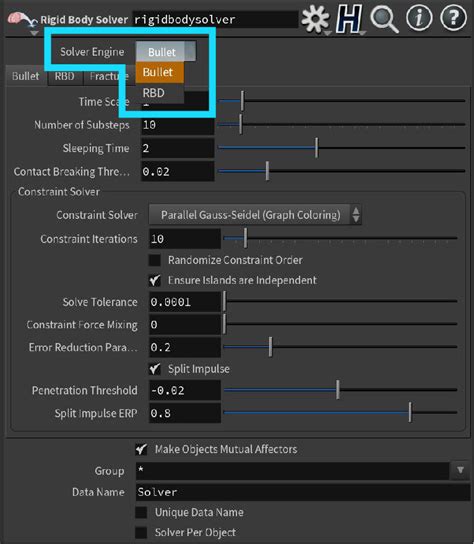Disable the Split Impulse checkbox
474x544 pixels.
(155, 369)
